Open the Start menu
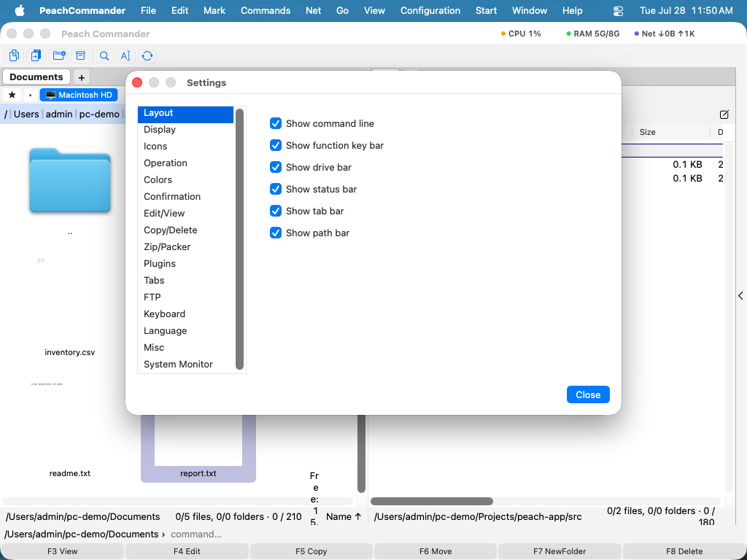This screenshot has height=560, width=747. pyautogui.click(x=486, y=10)
